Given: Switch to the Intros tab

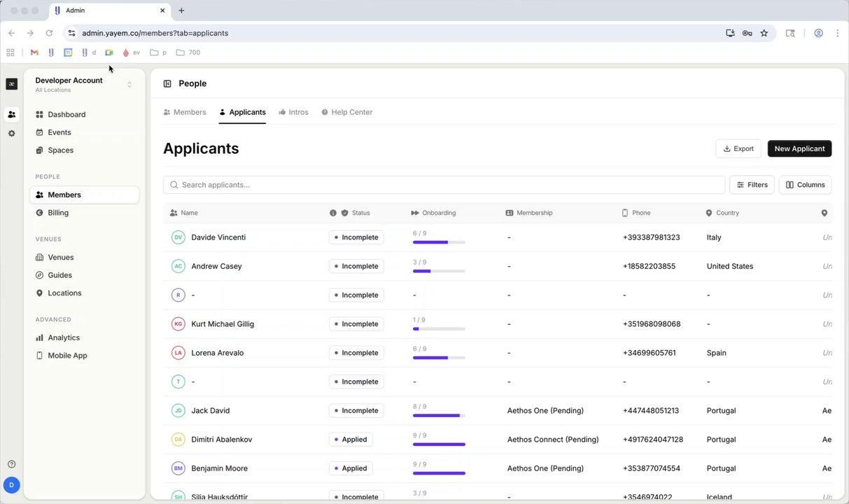Looking at the screenshot, I should click(x=293, y=112).
